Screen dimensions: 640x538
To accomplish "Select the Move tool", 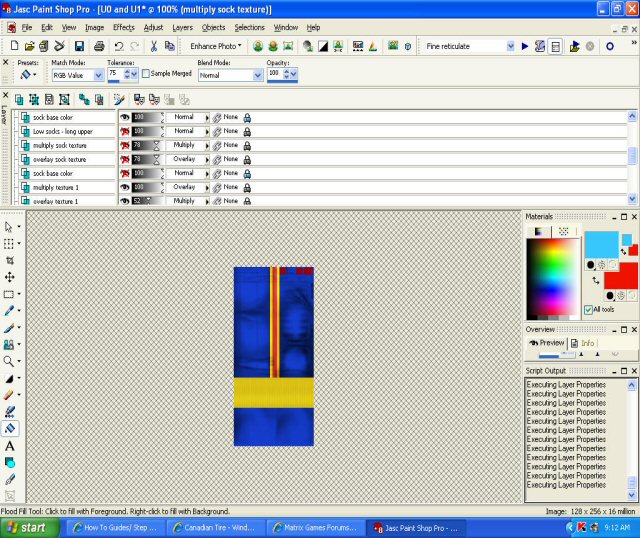I will (x=10, y=277).
